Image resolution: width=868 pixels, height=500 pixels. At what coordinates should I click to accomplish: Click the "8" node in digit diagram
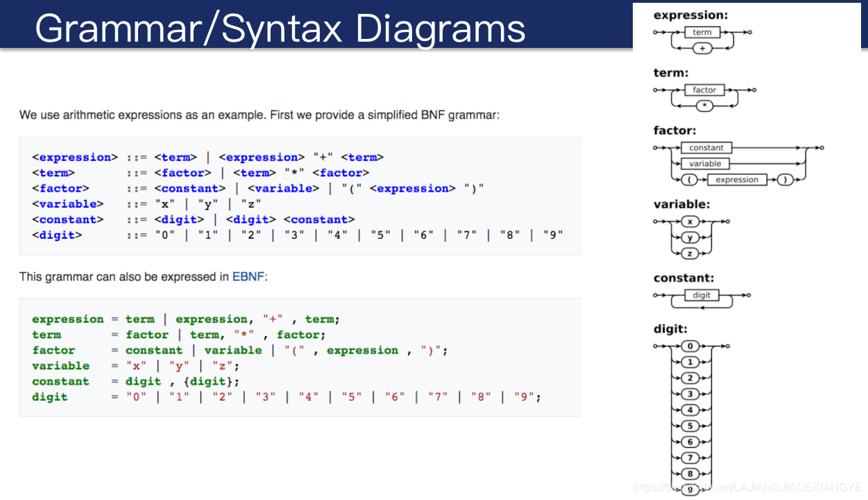[690, 474]
